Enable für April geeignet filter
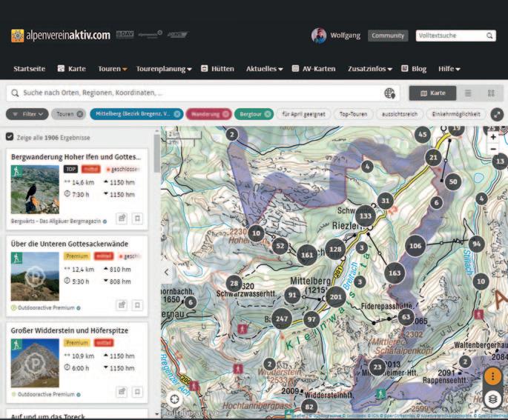This screenshot has height=420, width=508. [x=303, y=114]
